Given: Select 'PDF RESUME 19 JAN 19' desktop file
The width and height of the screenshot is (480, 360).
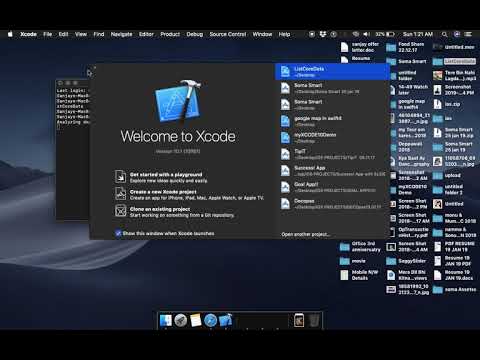Looking at the screenshot, I should coord(454,247).
